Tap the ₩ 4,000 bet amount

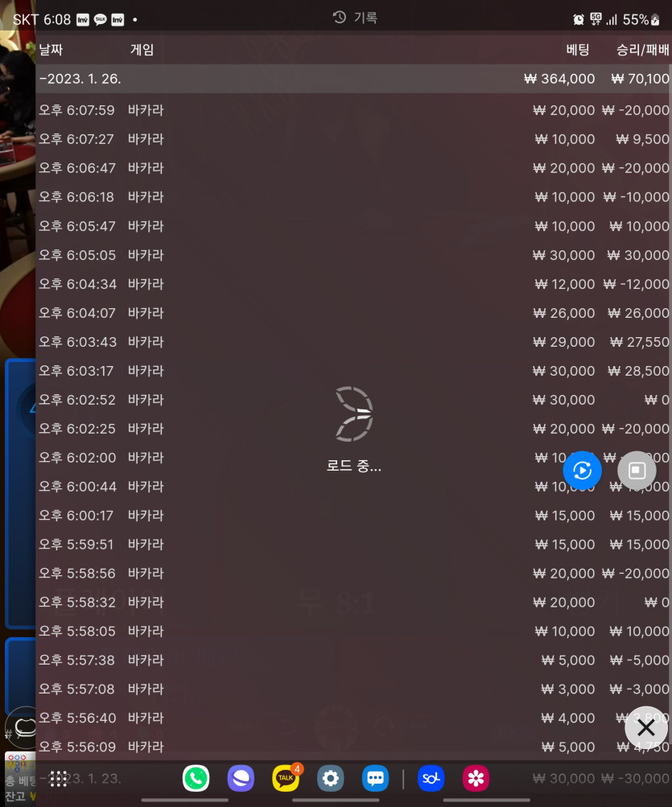[568, 718]
